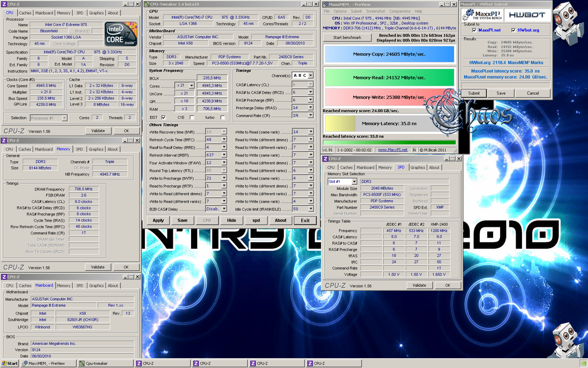
Task: Switch to Cpu-tweaker taskbar item
Action: (106, 363)
